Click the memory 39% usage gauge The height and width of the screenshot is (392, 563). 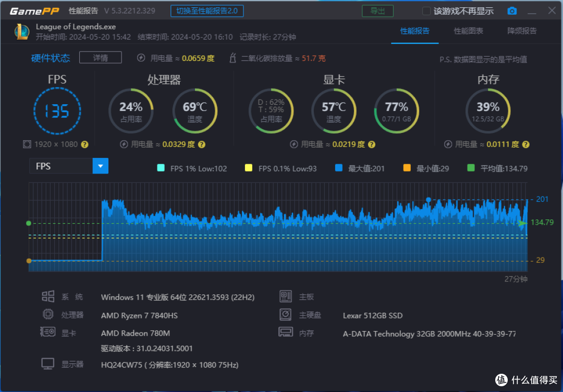coord(488,111)
